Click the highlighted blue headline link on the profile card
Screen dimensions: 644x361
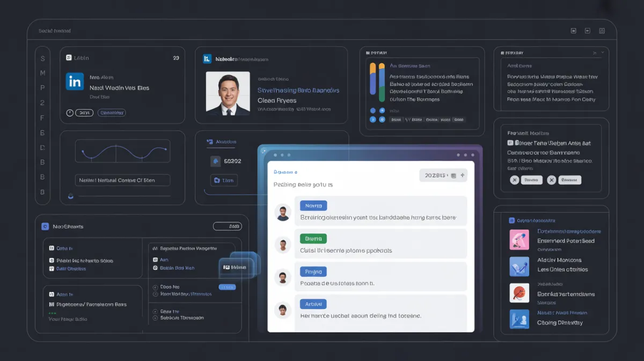298,91
